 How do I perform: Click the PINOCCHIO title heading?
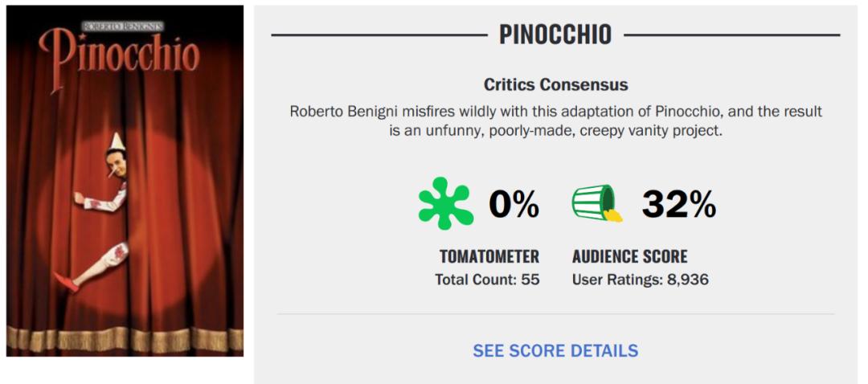pyautogui.click(x=555, y=35)
